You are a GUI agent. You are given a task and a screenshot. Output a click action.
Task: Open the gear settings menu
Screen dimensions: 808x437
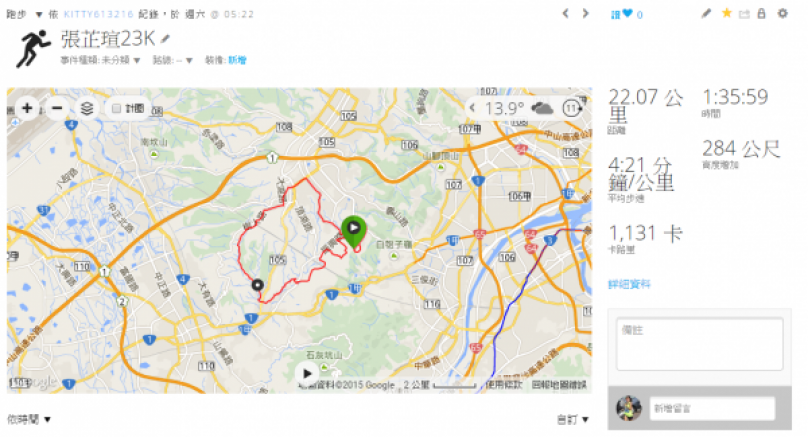(x=783, y=14)
